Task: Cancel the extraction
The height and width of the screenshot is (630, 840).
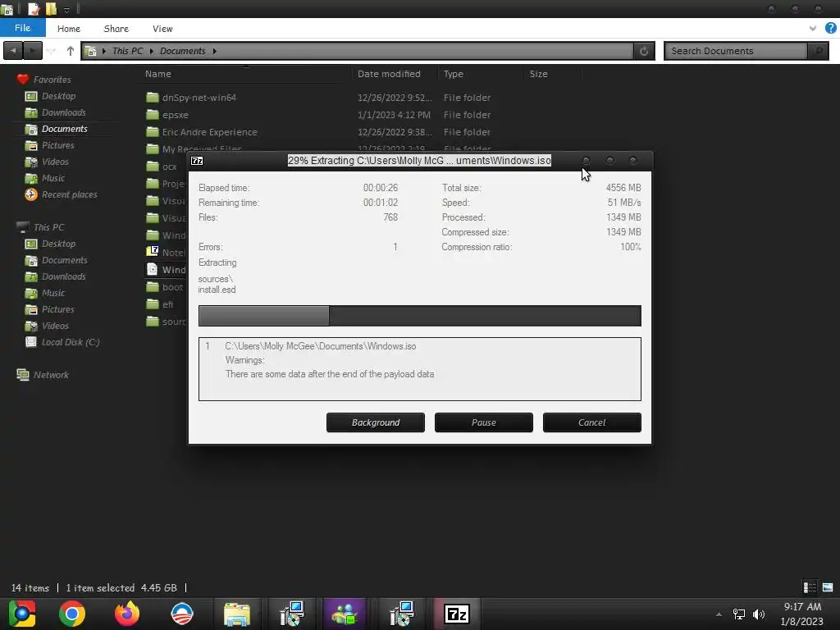Action: click(591, 422)
